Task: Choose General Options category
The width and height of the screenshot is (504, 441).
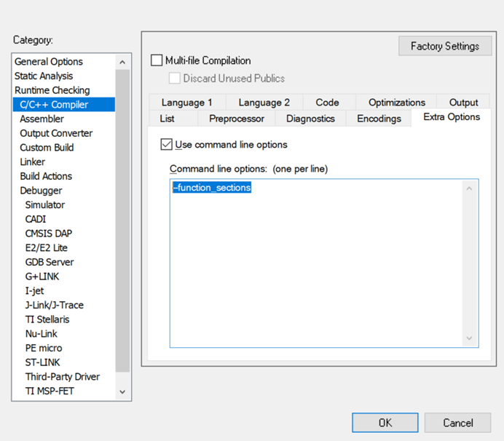Action: click(49, 62)
